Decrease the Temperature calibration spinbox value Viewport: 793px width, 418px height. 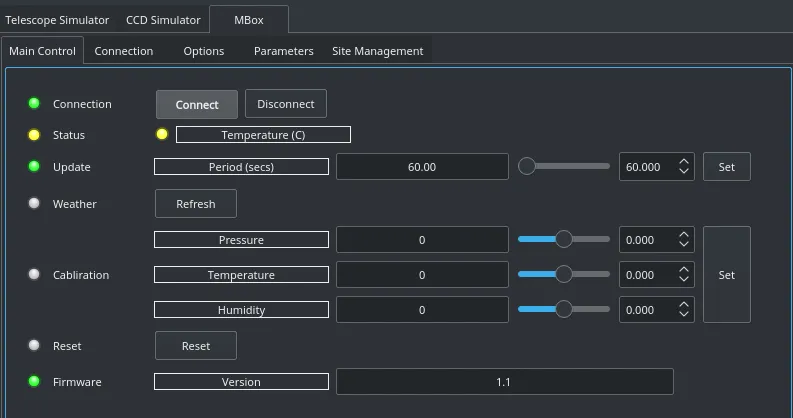pyautogui.click(x=684, y=279)
